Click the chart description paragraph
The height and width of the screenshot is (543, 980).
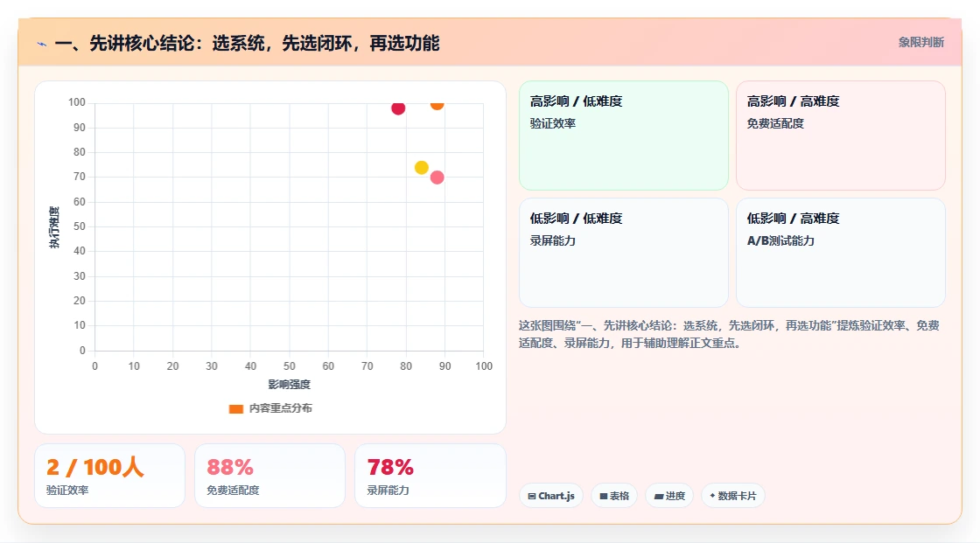[x=729, y=334]
